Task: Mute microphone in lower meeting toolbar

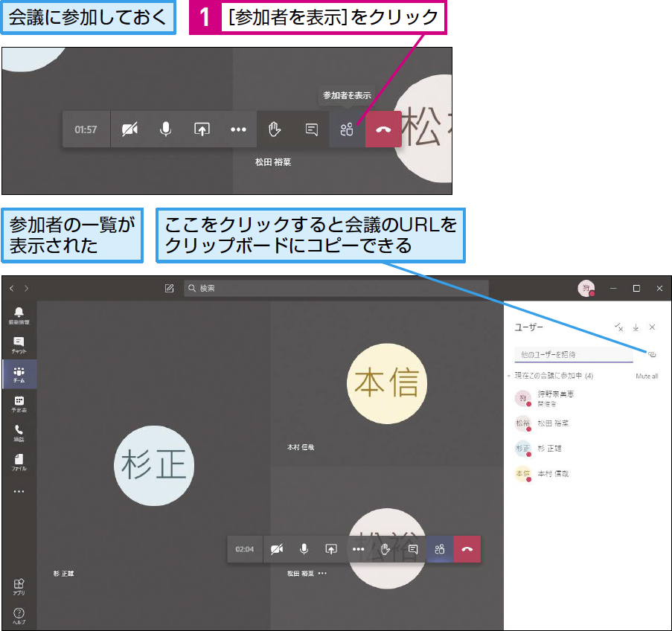Action: click(304, 549)
